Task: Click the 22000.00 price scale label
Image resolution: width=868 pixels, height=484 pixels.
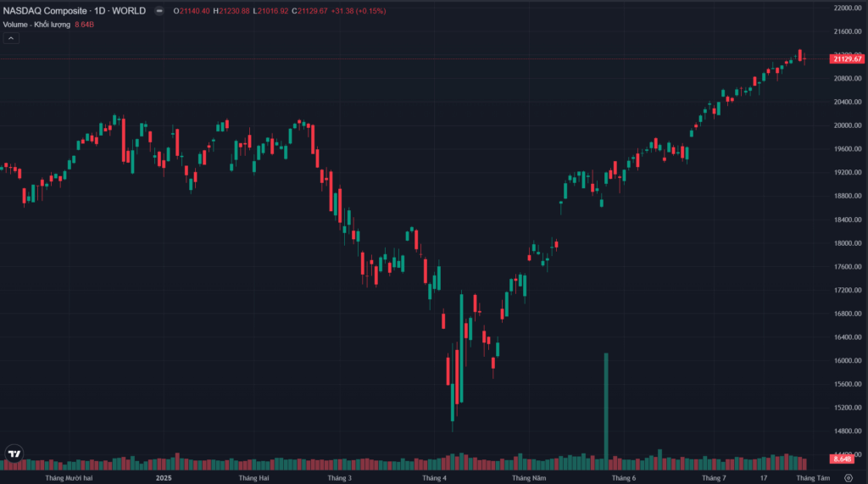Action: tap(848, 8)
